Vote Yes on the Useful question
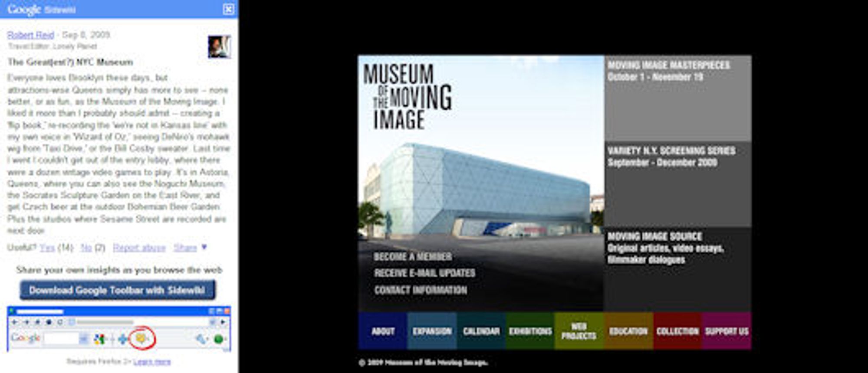The image size is (868, 373). [47, 248]
